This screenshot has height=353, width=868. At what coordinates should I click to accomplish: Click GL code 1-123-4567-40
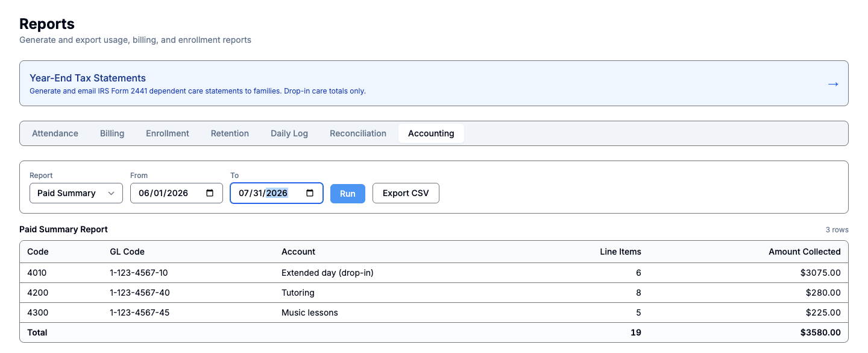click(139, 293)
